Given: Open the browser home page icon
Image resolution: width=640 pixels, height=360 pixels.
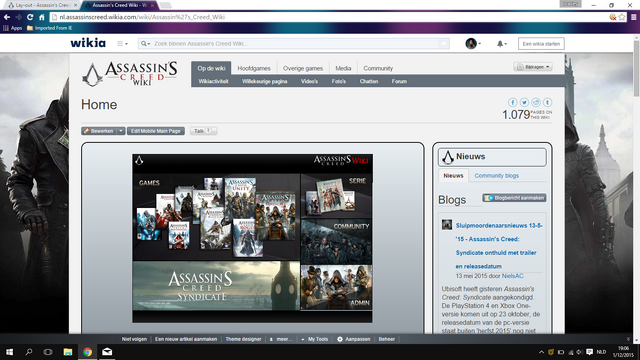Looking at the screenshot, I should pos(42,17).
